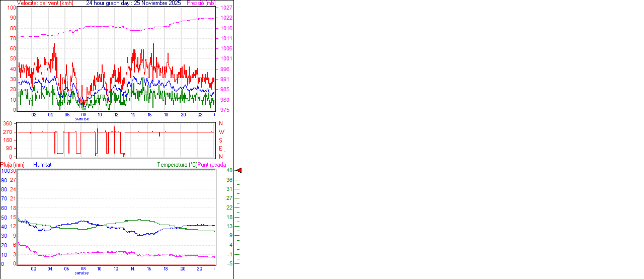The width and height of the screenshot is (644, 279).
Task: Click the 'Pluja (mm)' legend label
Action: (13, 165)
